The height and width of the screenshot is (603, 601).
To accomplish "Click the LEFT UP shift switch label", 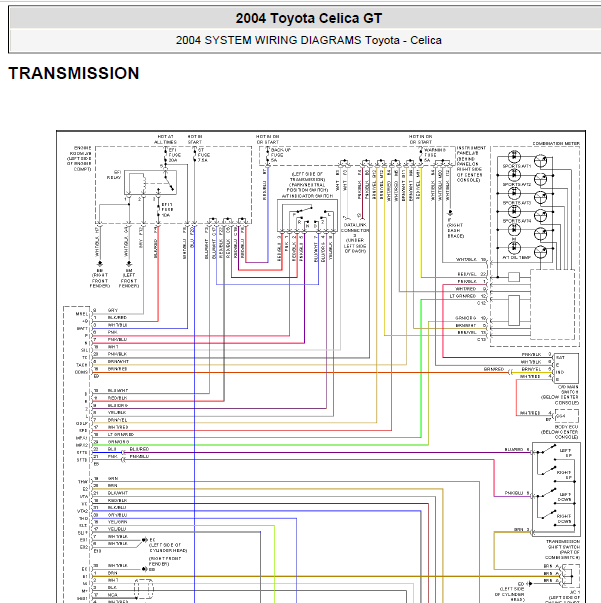I will click(565, 453).
